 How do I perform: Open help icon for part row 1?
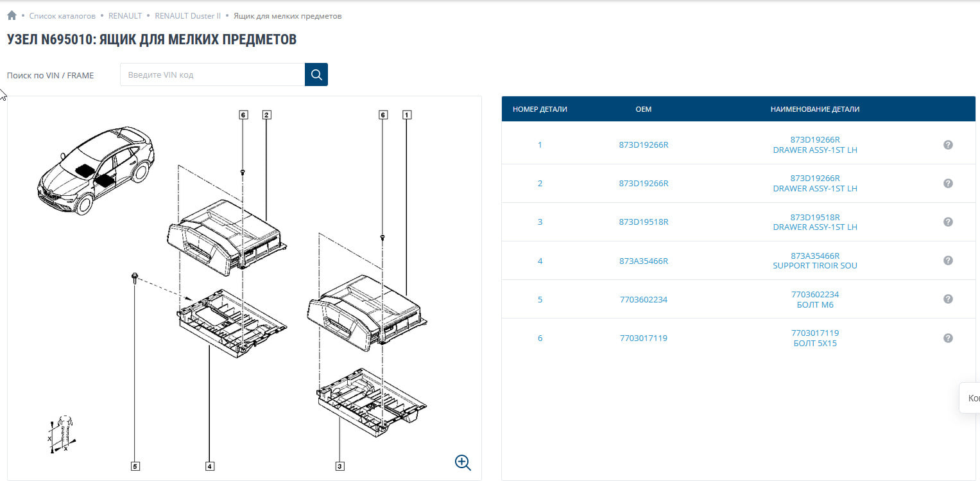pos(948,144)
